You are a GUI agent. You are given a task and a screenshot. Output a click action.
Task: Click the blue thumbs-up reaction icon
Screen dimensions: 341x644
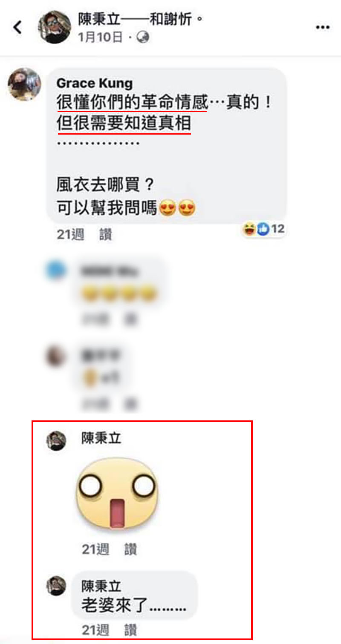263,230
